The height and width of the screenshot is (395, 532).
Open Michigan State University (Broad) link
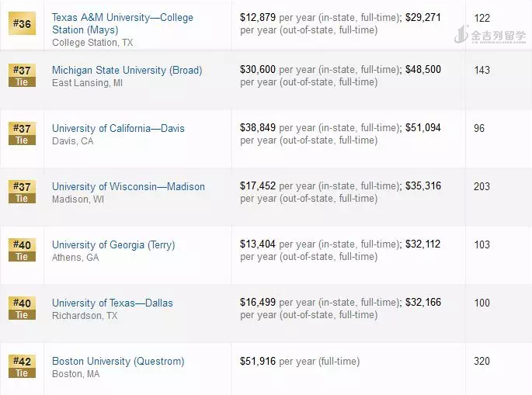127,70
